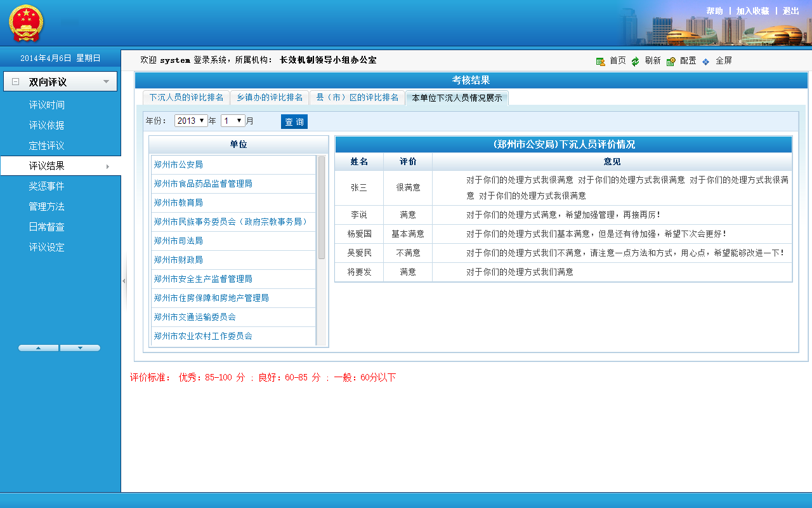Click the 评价 column header
Image resolution: width=812 pixels, height=508 pixels.
point(408,162)
